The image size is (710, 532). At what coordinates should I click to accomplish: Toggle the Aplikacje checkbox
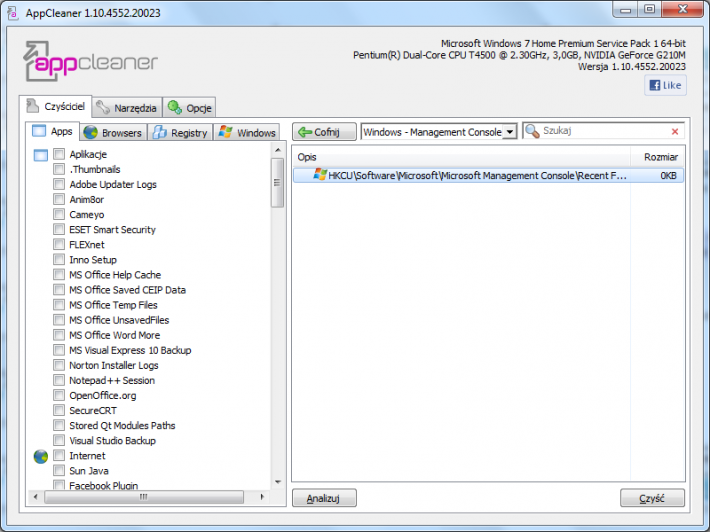click(x=59, y=154)
